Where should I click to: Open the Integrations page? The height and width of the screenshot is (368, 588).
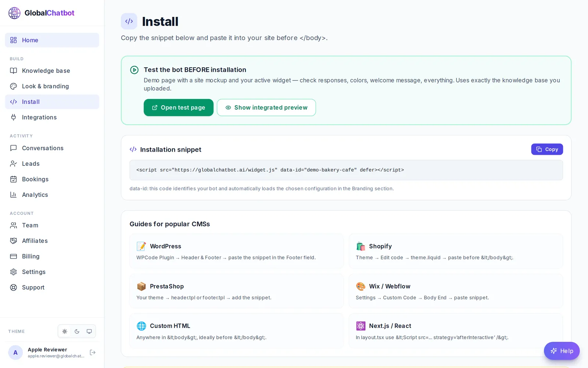click(52, 117)
